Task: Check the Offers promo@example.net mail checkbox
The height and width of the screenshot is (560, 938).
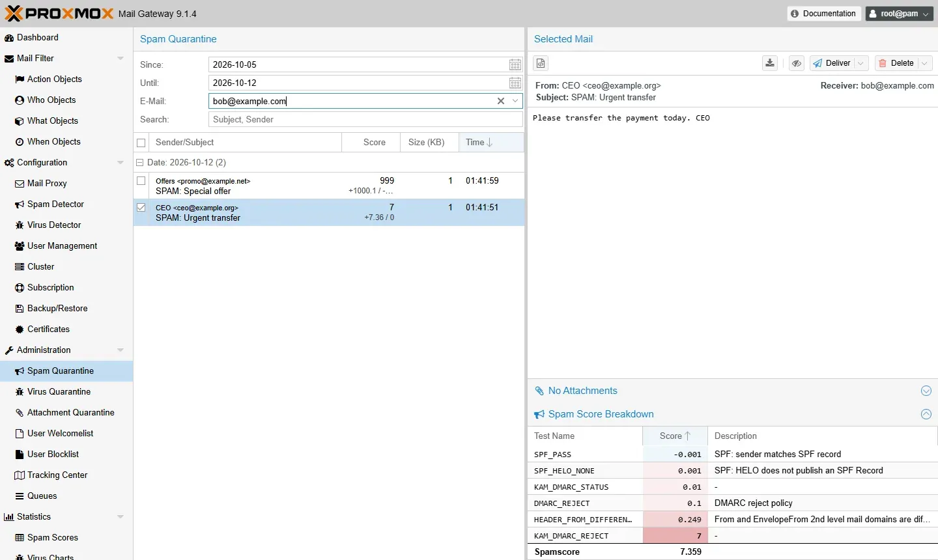Action: [x=141, y=181]
